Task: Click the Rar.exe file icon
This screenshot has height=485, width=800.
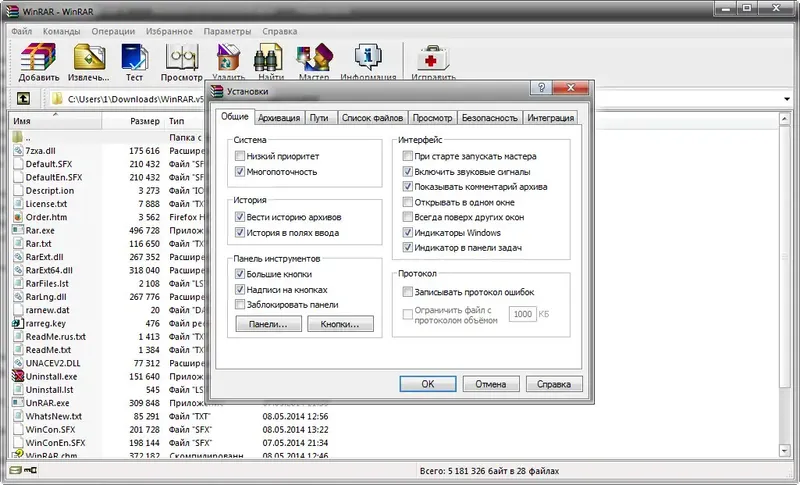Action: tap(18, 230)
